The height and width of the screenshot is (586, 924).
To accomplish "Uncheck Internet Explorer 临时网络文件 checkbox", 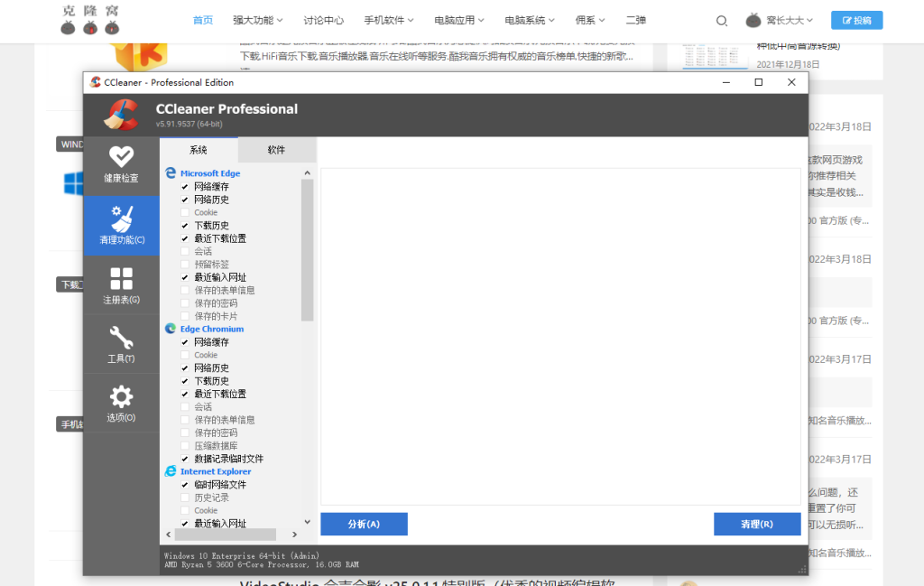I will click(x=184, y=485).
